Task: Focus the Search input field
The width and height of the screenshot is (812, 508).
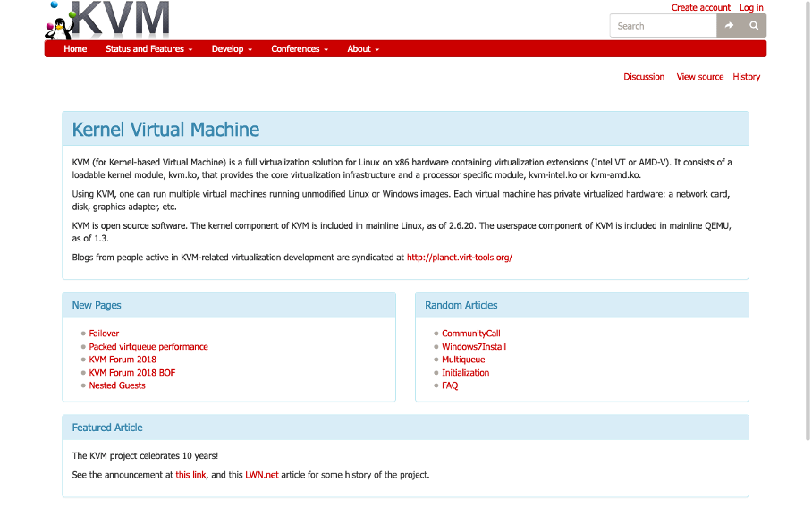Action: click(664, 26)
